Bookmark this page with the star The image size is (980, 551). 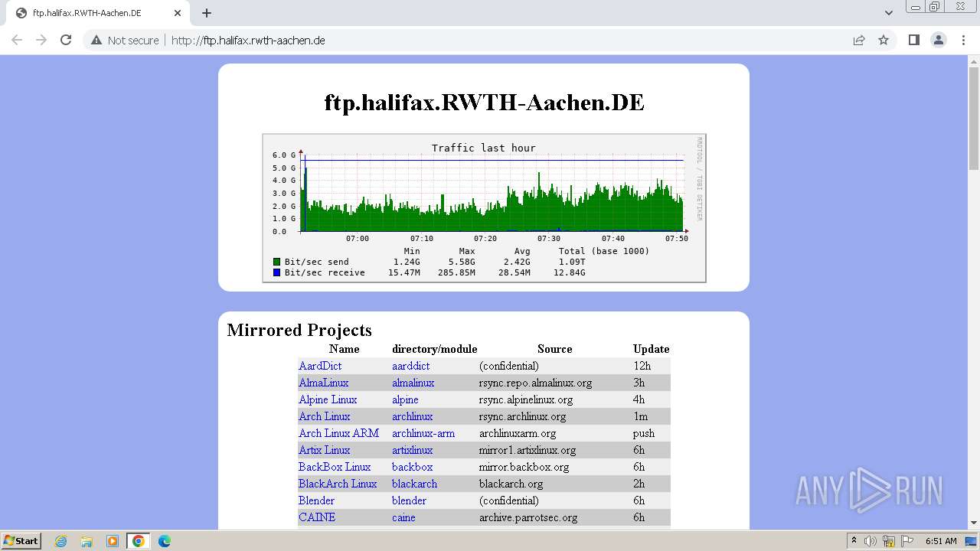(884, 40)
